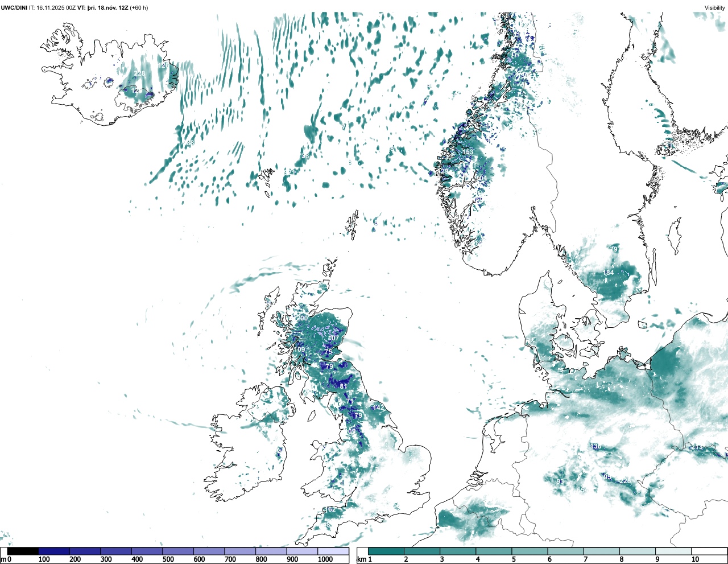
Task: Click the black 0–100 m legend swatch
Action: click(23, 551)
